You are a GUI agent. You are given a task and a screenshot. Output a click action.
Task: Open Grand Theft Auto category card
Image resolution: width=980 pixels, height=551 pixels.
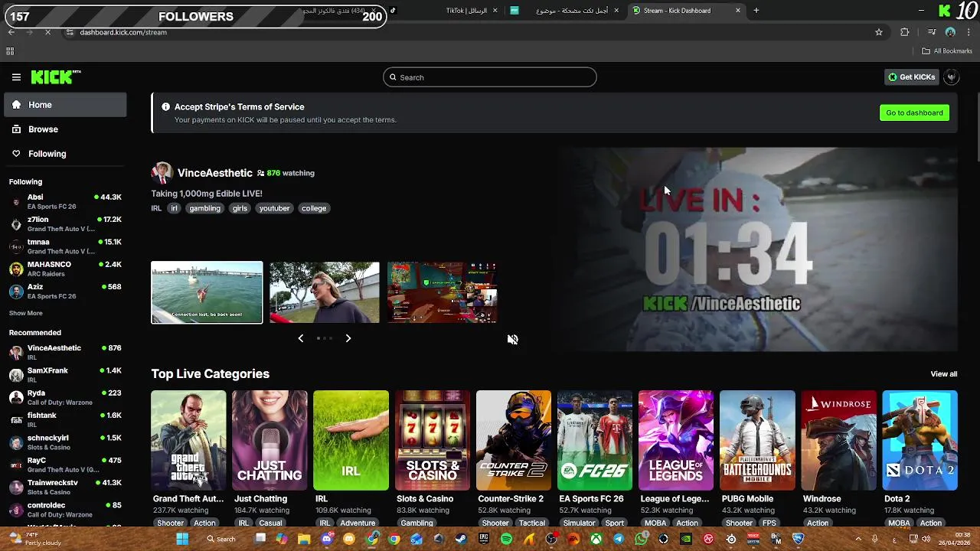click(x=188, y=440)
